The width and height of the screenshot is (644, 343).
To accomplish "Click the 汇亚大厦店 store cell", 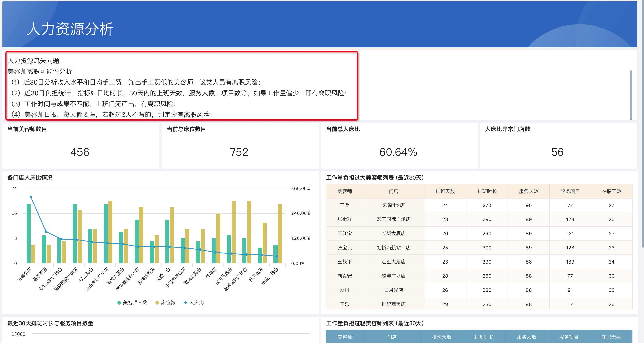I will click(x=393, y=262).
